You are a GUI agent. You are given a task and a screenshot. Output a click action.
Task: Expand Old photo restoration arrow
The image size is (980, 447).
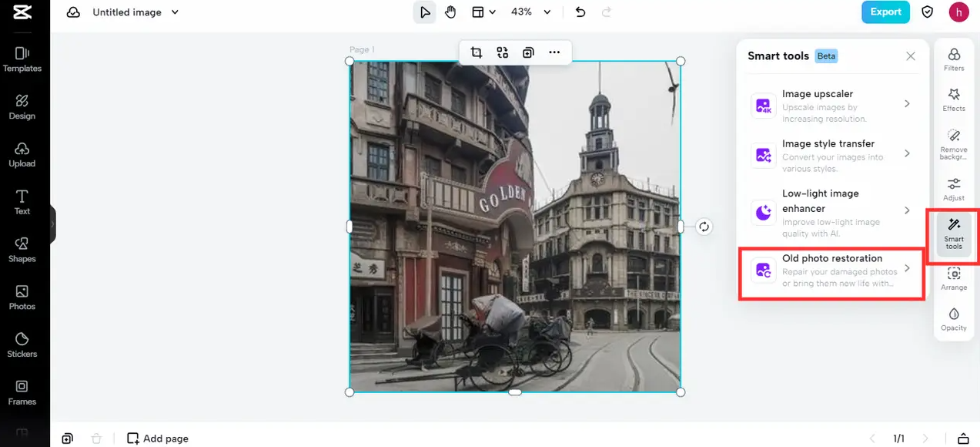(x=907, y=268)
